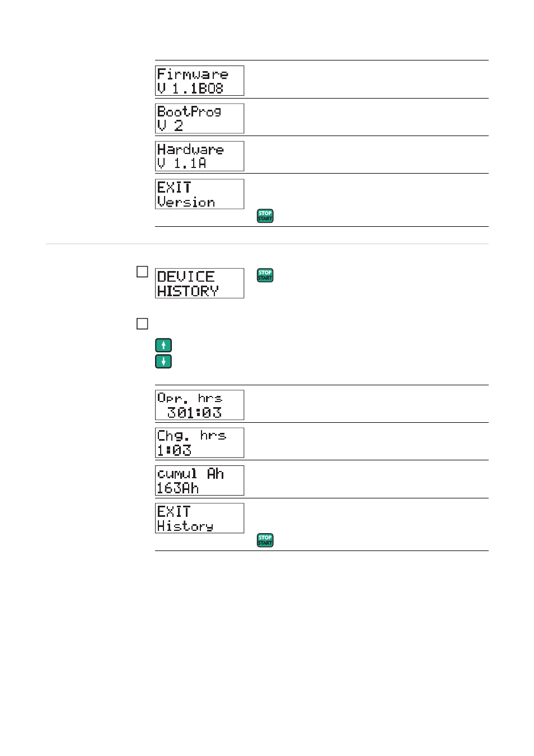Select the BootProg V 2 display
534x756 pixels.
[x=199, y=118]
